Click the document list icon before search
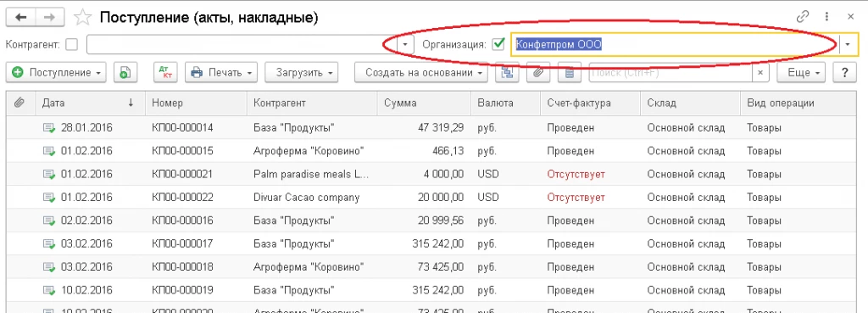868x313 pixels. 570,73
